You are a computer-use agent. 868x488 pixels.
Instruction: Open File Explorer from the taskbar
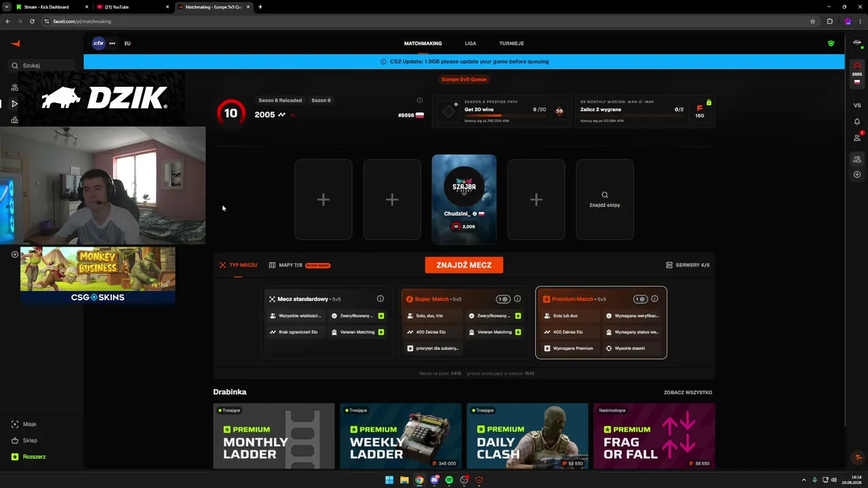404,480
